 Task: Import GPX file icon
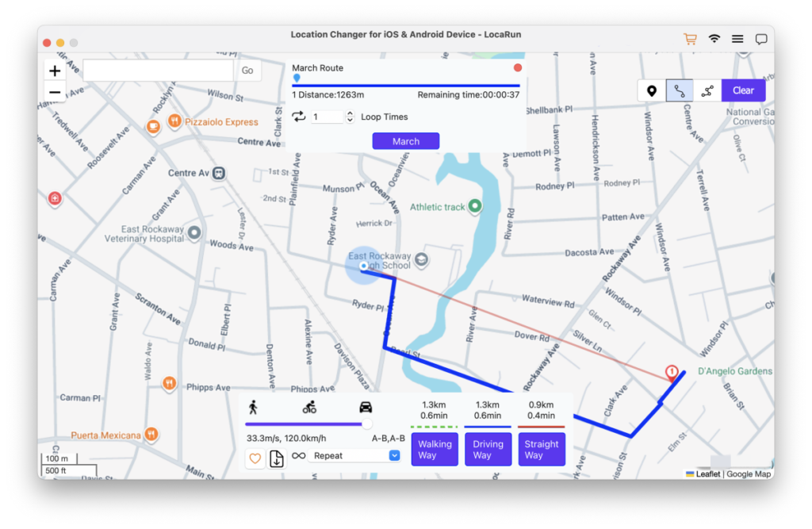[277, 458]
